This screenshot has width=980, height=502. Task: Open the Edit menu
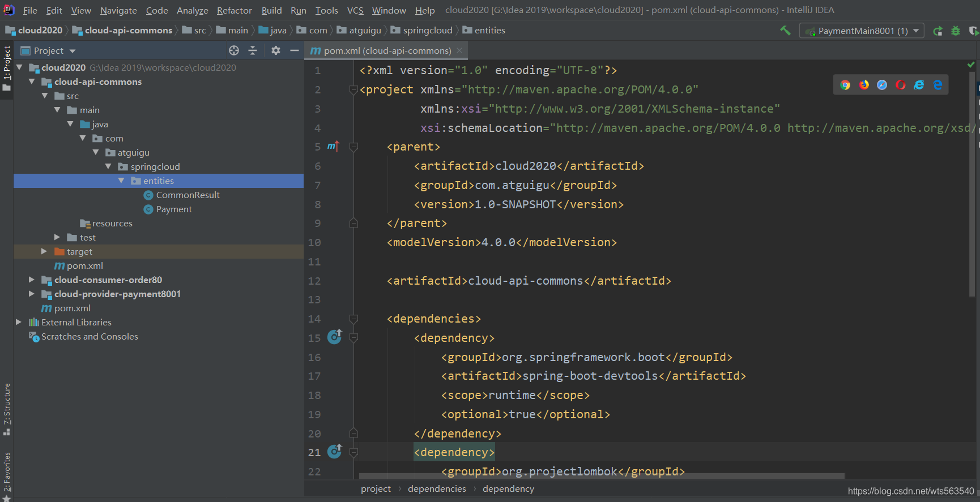pos(54,10)
